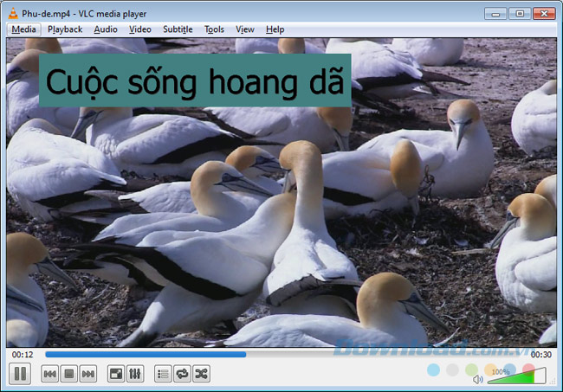Adjust the green volume slider
Image resolution: width=563 pixels, height=392 pixels.
517,376
